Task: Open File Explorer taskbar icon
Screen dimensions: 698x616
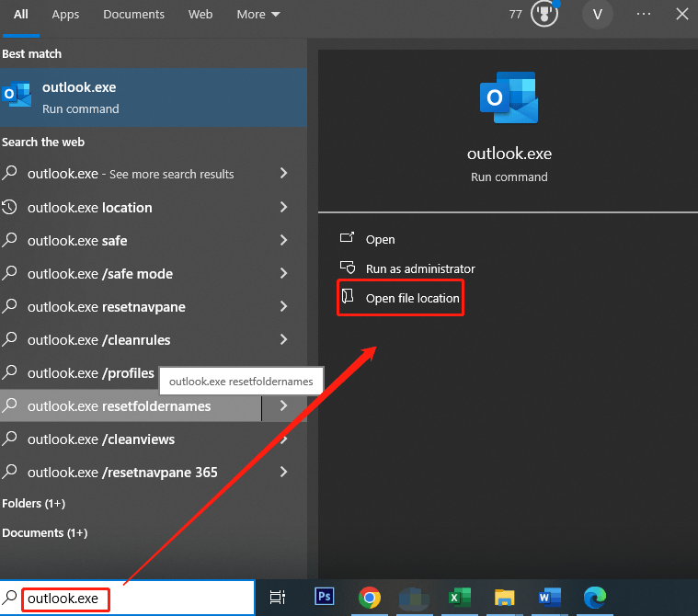Action: (504, 598)
